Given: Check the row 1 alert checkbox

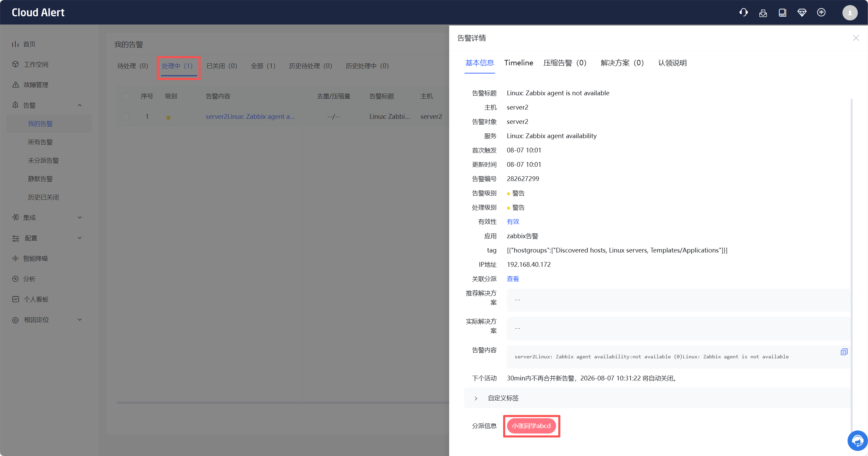Looking at the screenshot, I should coord(125,116).
